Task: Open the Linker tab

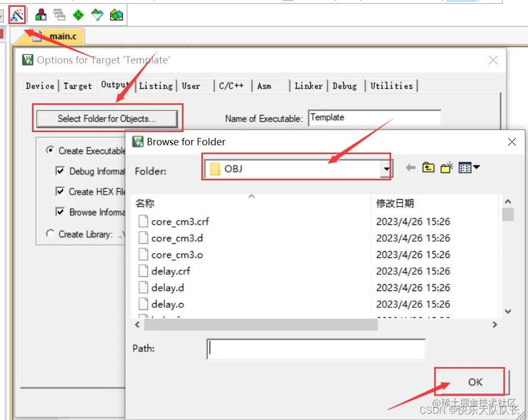Action: [308, 86]
